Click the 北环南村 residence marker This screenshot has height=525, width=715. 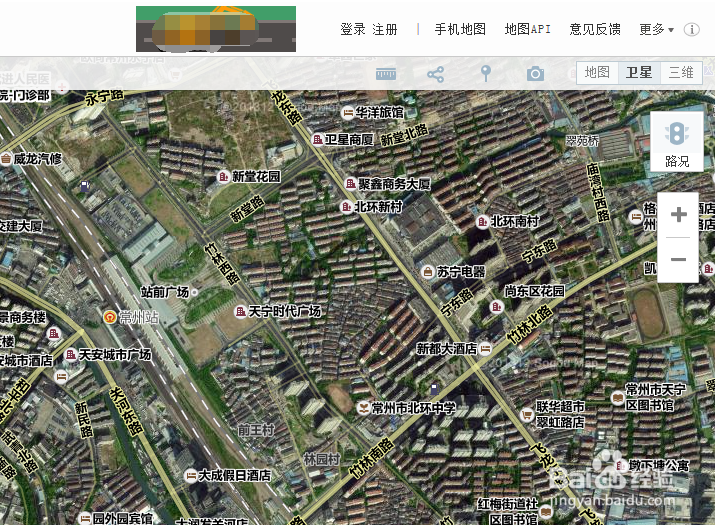point(482,222)
